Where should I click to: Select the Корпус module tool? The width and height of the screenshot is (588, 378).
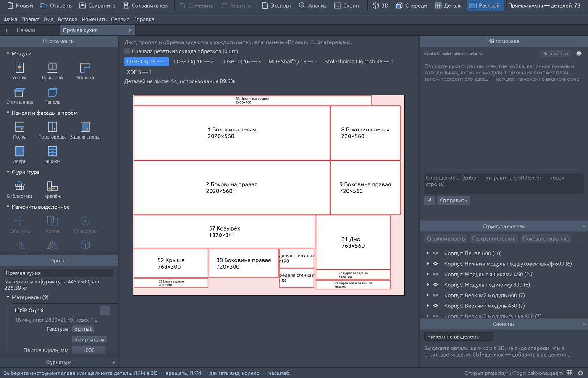20,71
